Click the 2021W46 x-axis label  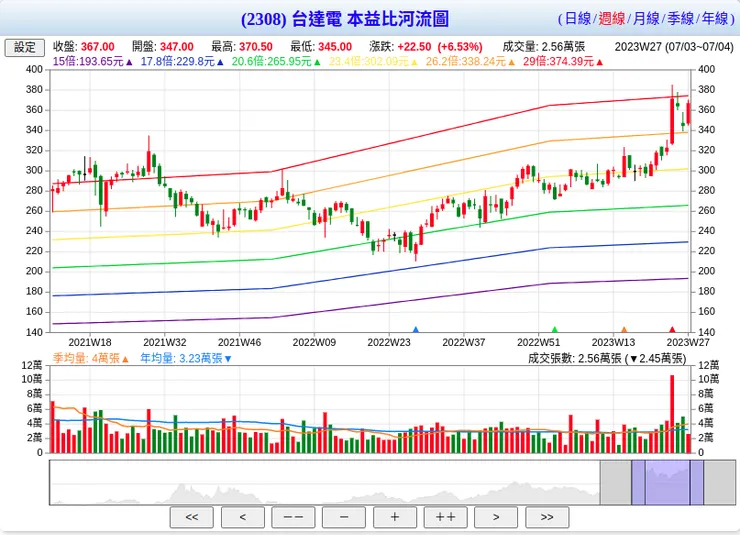[239, 343]
